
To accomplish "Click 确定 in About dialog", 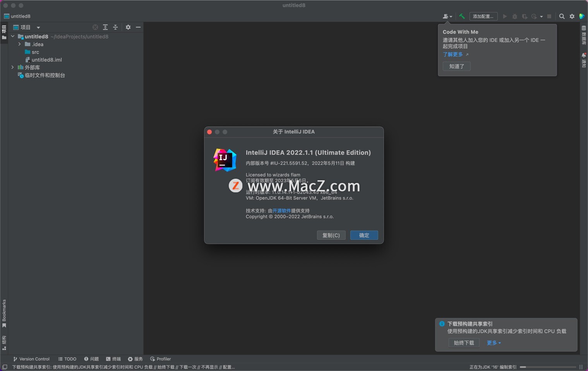I will pyautogui.click(x=364, y=235).
